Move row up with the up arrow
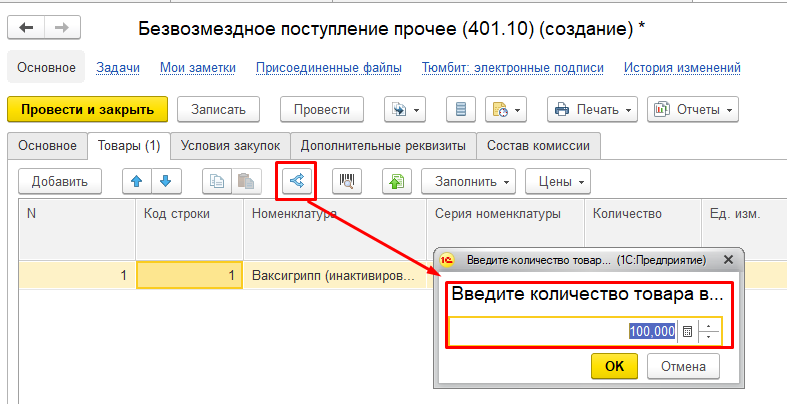787x404 pixels. (x=137, y=181)
